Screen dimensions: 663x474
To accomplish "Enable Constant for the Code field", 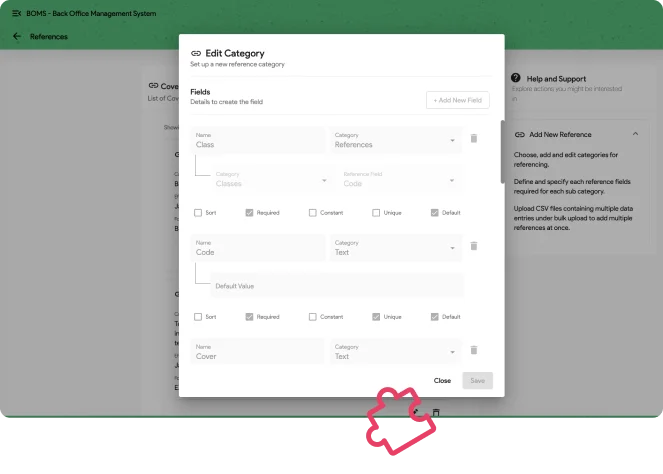I will 312,317.
